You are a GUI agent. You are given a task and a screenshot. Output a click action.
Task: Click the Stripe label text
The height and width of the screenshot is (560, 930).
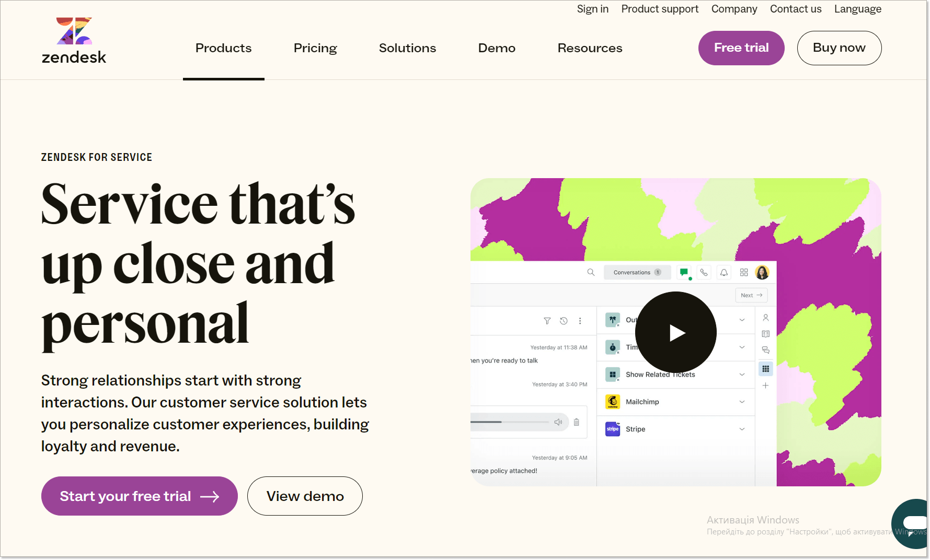[635, 429]
